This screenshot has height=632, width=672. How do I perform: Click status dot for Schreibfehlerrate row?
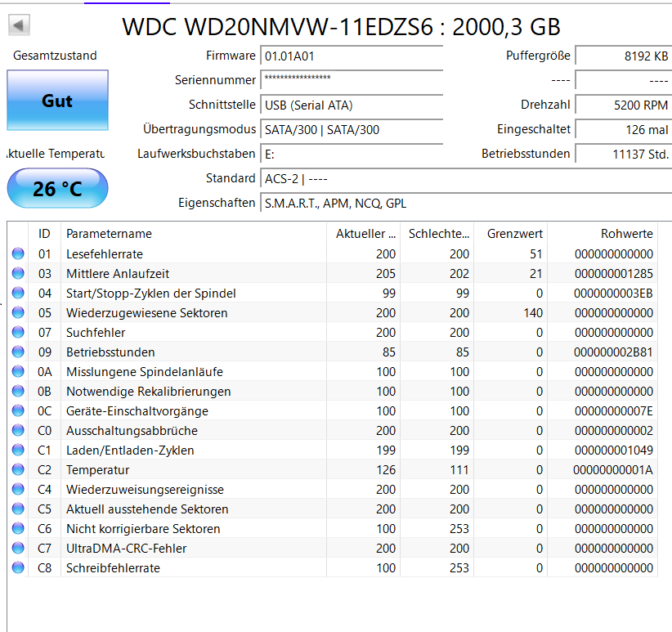tap(18, 567)
